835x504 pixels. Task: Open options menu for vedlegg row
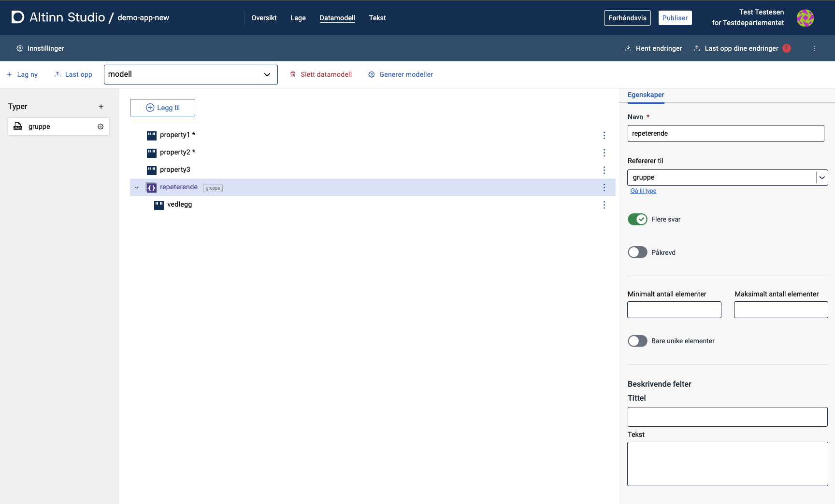pyautogui.click(x=604, y=205)
